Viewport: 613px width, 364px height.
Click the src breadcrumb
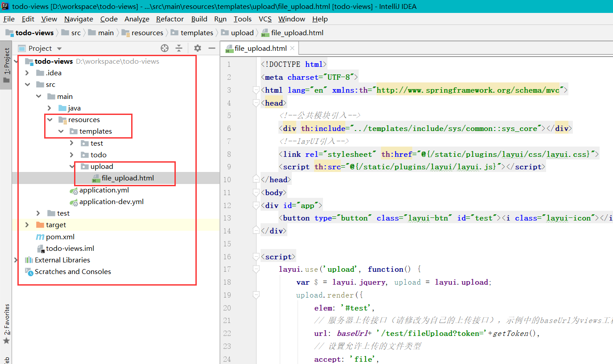click(x=71, y=33)
